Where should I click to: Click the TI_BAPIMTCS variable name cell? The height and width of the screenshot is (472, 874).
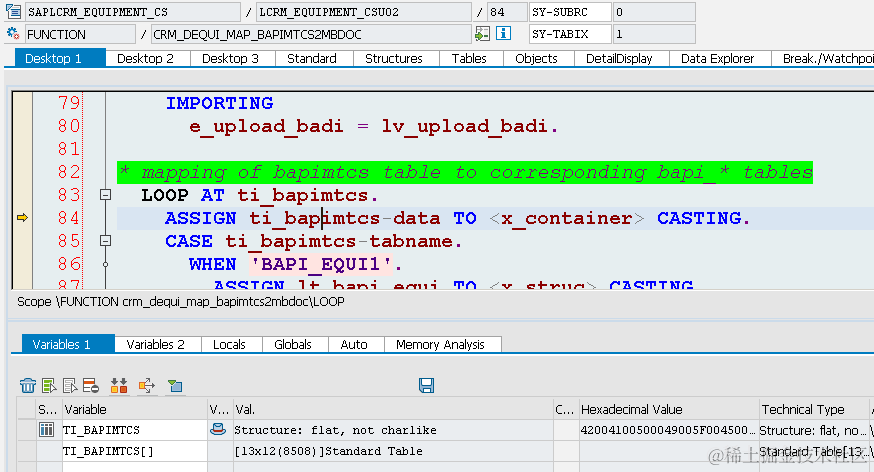(134, 430)
